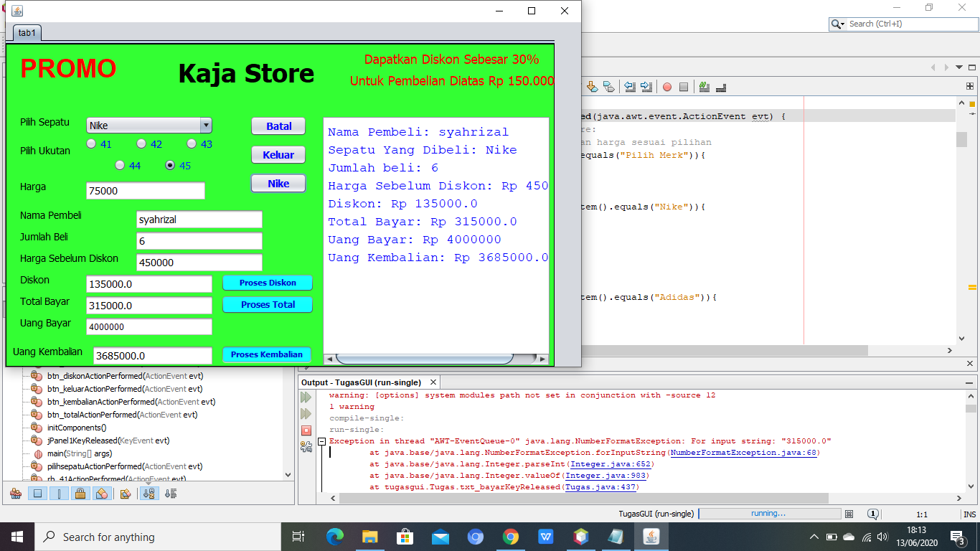980x551 pixels.
Task: Open Microsoft Edge from the taskbar
Action: coord(335,537)
